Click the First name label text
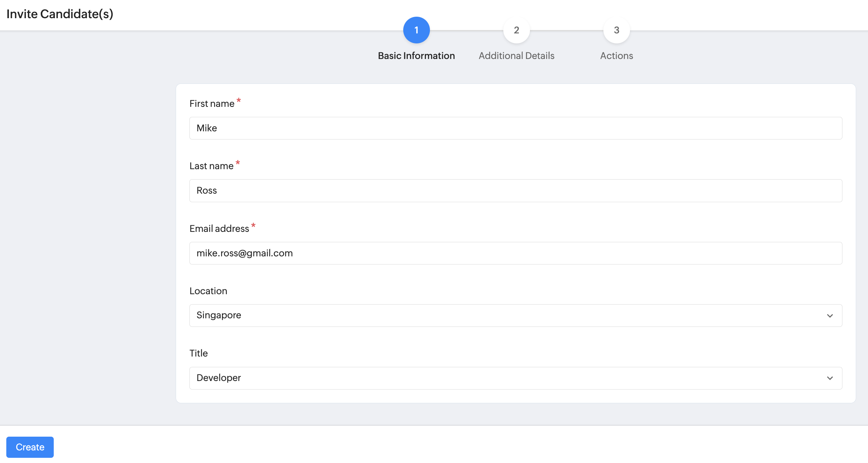Image resolution: width=868 pixels, height=463 pixels. click(x=212, y=104)
